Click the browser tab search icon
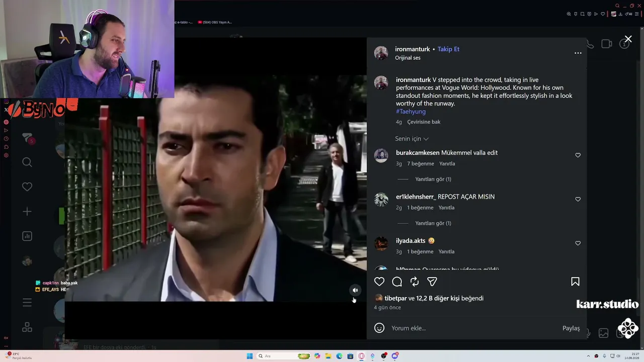 pyautogui.click(x=617, y=6)
